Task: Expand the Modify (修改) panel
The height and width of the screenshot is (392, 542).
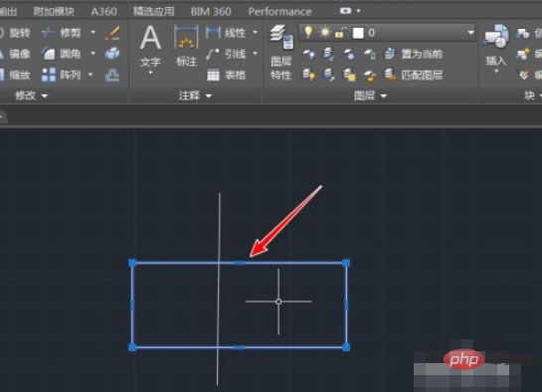Action: coord(31,96)
